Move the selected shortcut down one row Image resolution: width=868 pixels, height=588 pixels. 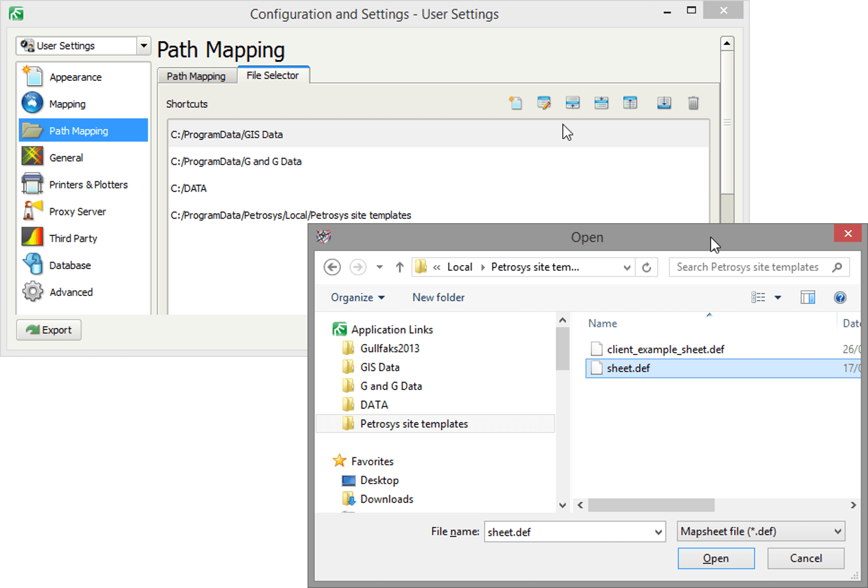click(x=601, y=103)
